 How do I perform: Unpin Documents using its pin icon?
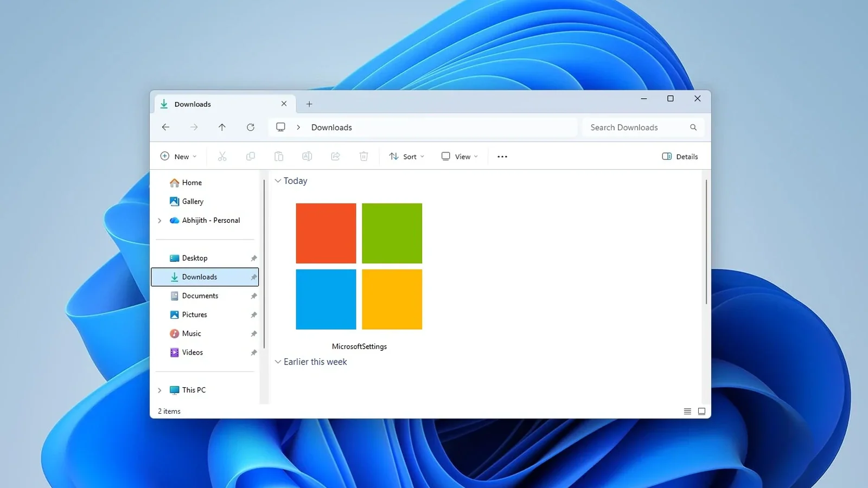click(253, 296)
